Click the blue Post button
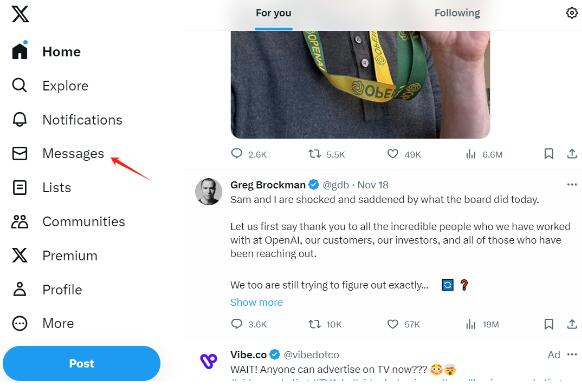 [82, 363]
